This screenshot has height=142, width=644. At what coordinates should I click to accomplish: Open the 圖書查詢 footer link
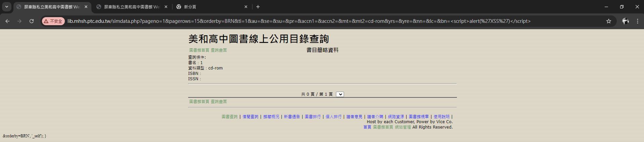[229, 117]
